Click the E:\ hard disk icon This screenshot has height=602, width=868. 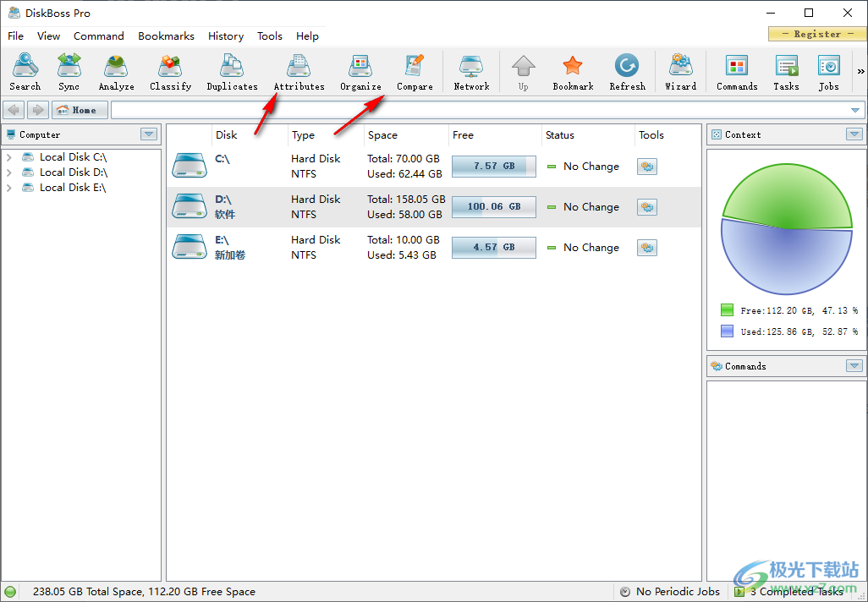pos(190,247)
